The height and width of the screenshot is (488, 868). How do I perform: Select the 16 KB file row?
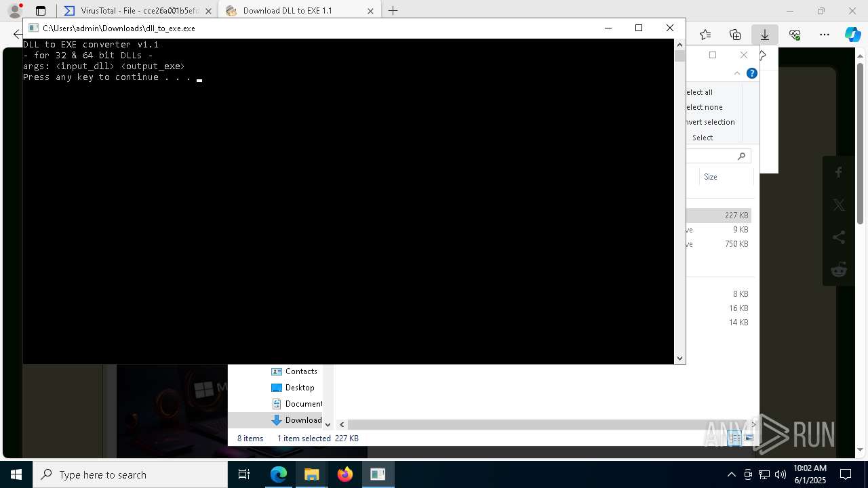point(719,308)
